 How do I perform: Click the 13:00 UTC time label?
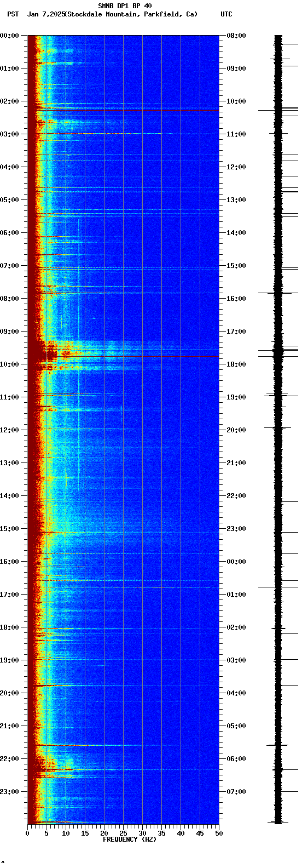236,200
